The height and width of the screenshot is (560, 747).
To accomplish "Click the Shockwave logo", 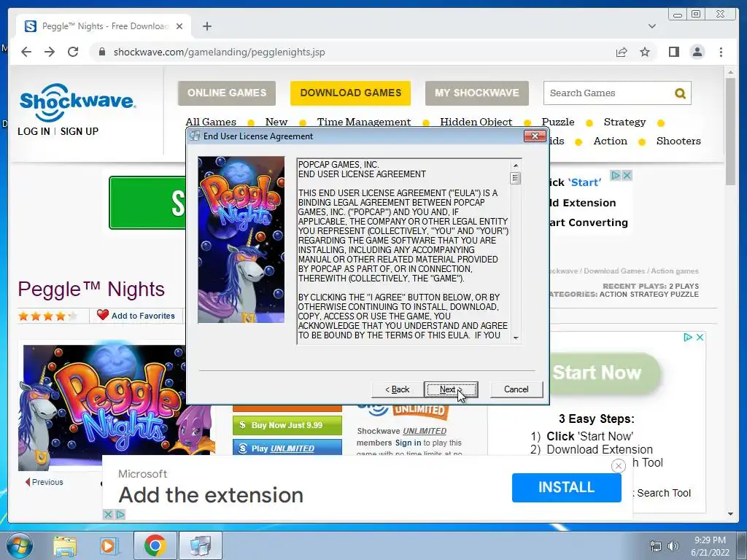I will tap(77, 101).
